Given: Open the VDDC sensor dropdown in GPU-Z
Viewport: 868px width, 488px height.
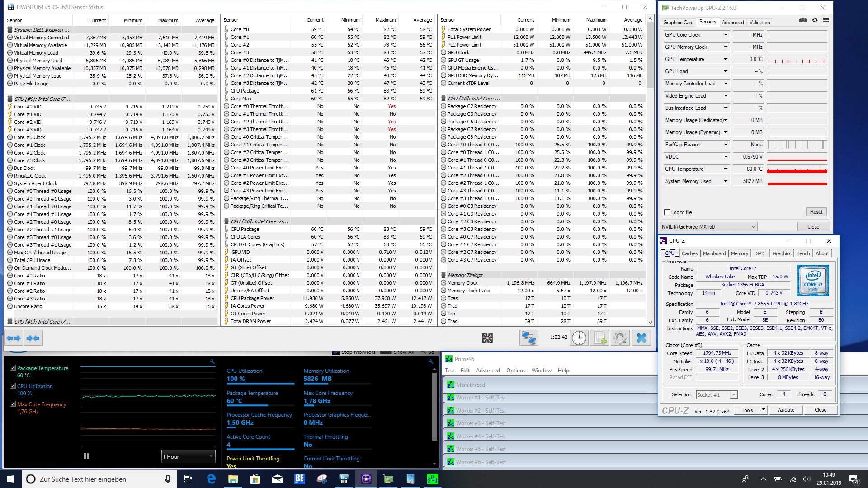Looking at the screenshot, I should (726, 157).
